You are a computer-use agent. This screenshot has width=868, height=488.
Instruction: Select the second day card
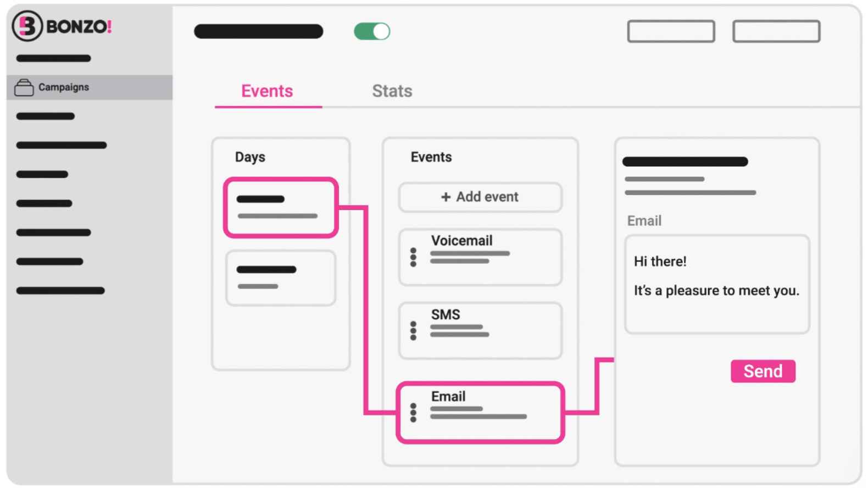[x=280, y=278]
